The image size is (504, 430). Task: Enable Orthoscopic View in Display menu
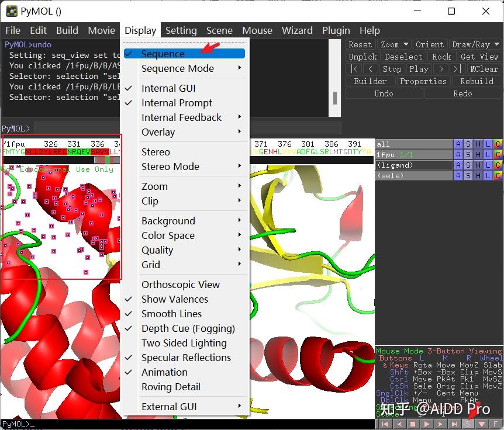click(x=180, y=285)
